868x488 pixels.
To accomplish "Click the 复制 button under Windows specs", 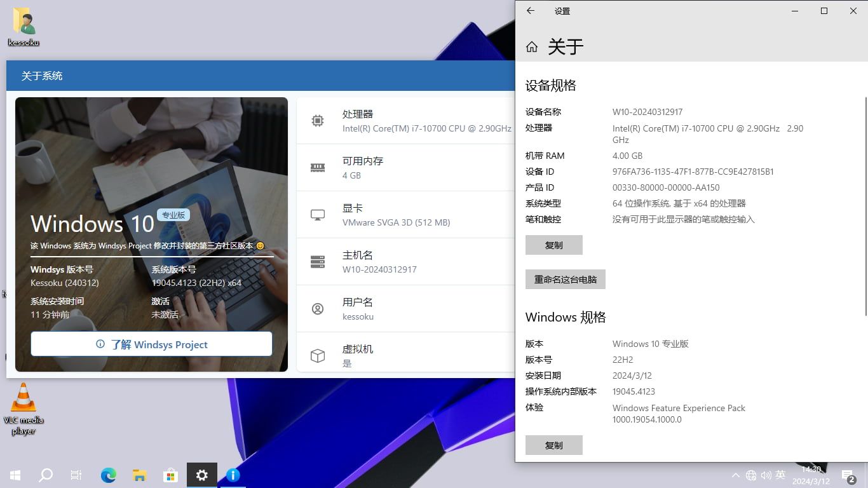I will 553,445.
